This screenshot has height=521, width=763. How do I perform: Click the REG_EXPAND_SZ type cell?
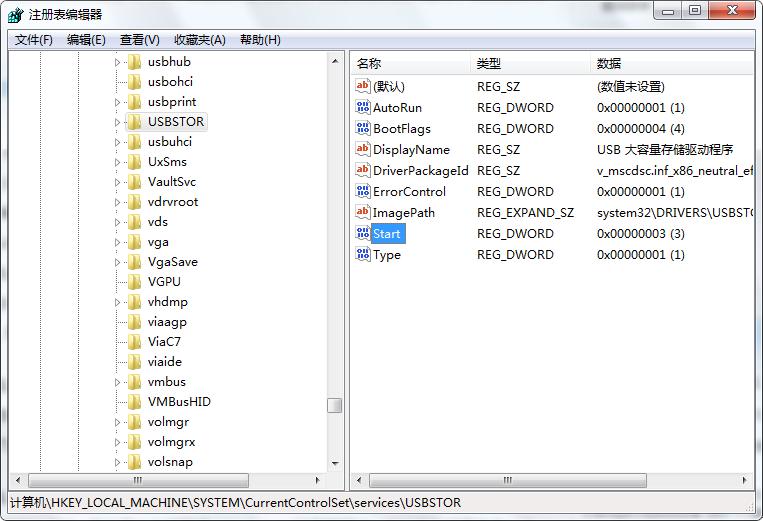pyautogui.click(x=526, y=213)
